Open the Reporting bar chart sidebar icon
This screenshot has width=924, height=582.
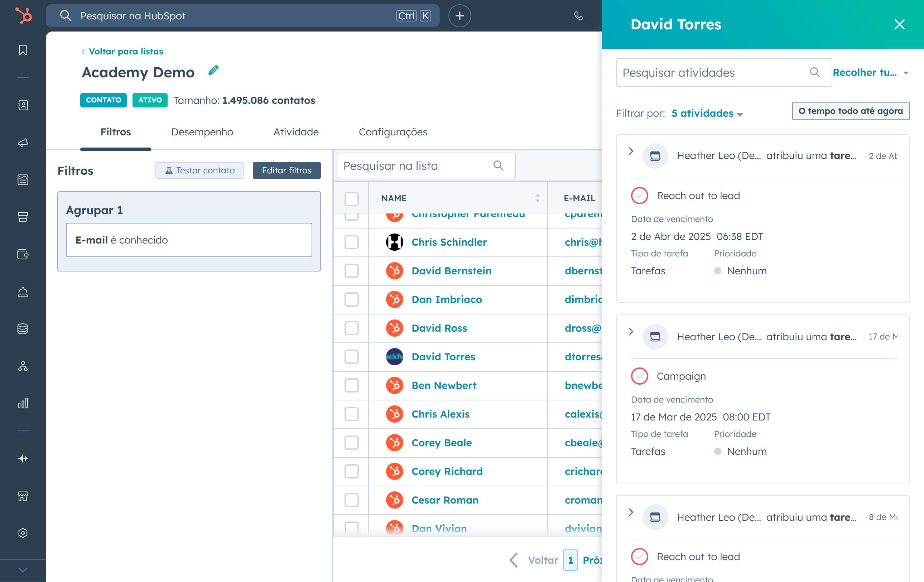[x=23, y=403]
